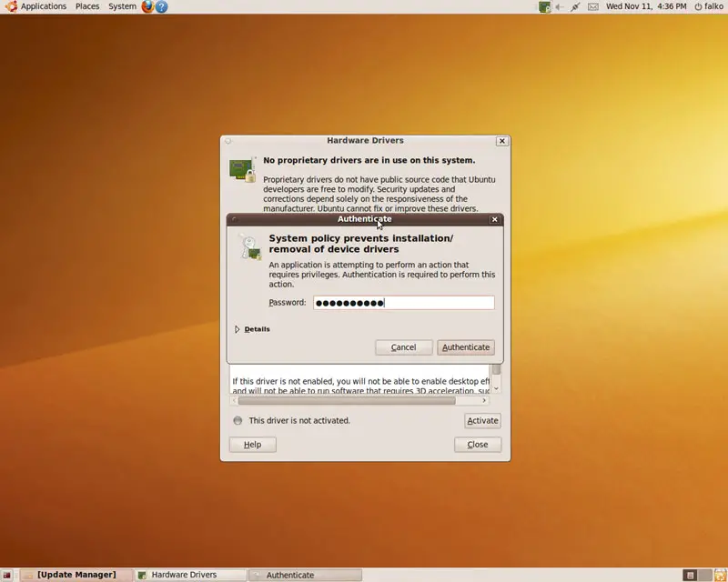The image size is (728, 582).
Task: Click the hardware card icon in Hardware Drivers
Action: pyautogui.click(x=242, y=169)
